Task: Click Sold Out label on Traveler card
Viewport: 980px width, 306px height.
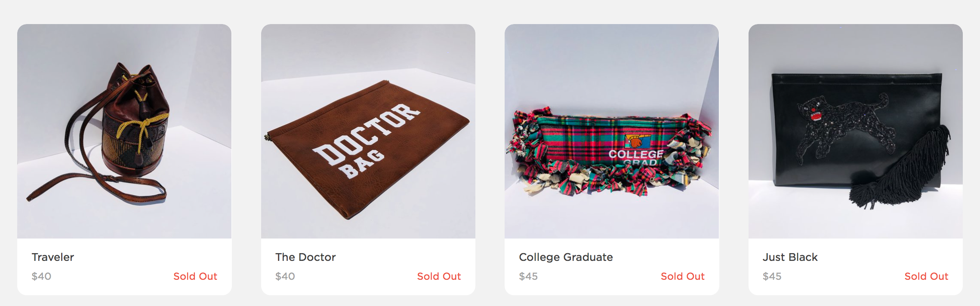Action: 195,276
